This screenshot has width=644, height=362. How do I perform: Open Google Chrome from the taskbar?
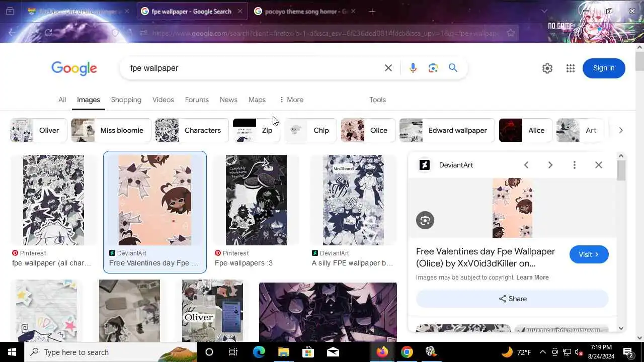(407, 352)
